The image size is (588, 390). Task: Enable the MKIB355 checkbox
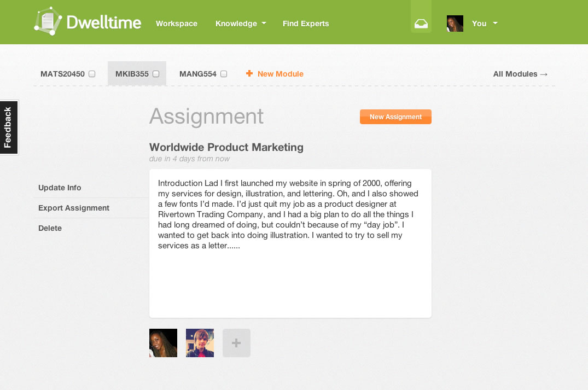(156, 73)
